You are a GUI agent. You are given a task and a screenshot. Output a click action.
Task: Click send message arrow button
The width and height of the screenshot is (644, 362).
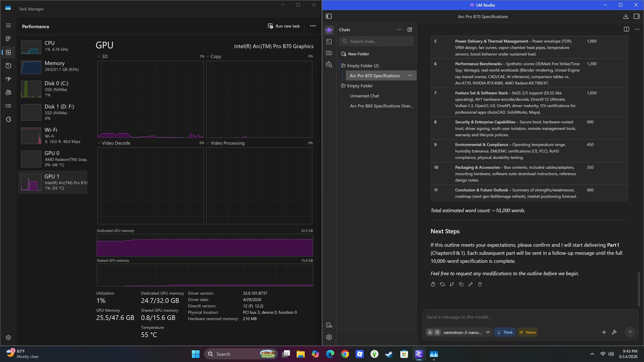[x=630, y=332]
